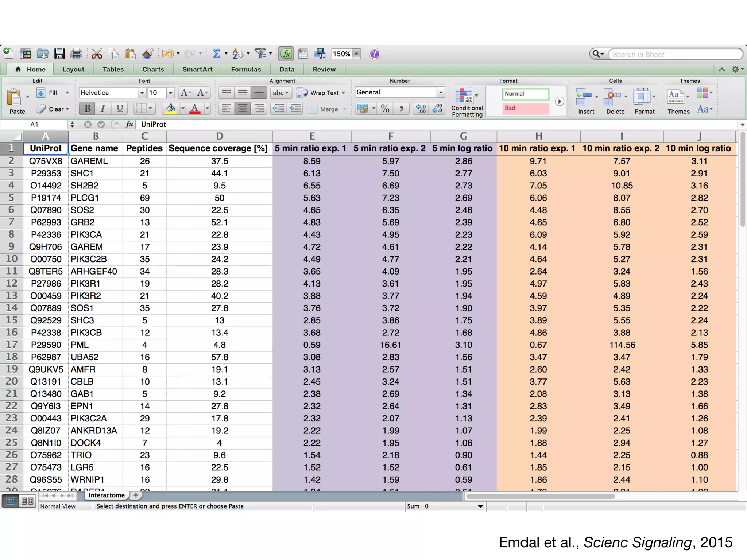
Task: Click the percent style icon
Action: click(x=385, y=108)
